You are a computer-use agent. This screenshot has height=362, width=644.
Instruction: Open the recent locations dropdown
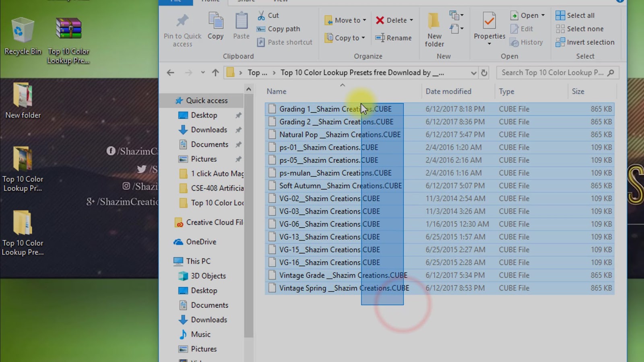click(203, 73)
